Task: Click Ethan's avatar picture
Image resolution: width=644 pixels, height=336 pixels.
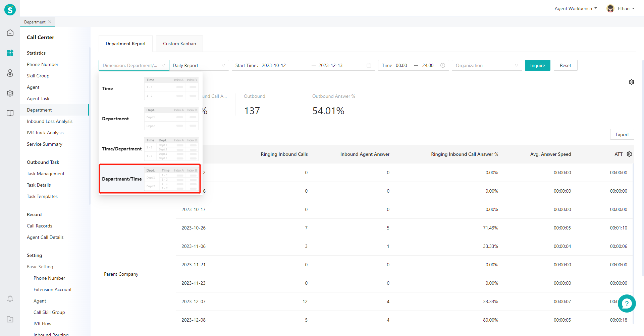Action: pos(610,8)
